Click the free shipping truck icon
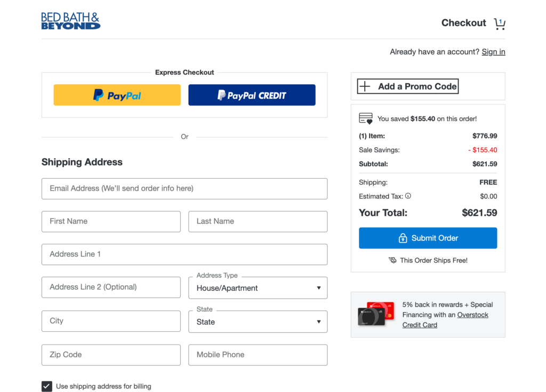546x392 pixels. [393, 260]
